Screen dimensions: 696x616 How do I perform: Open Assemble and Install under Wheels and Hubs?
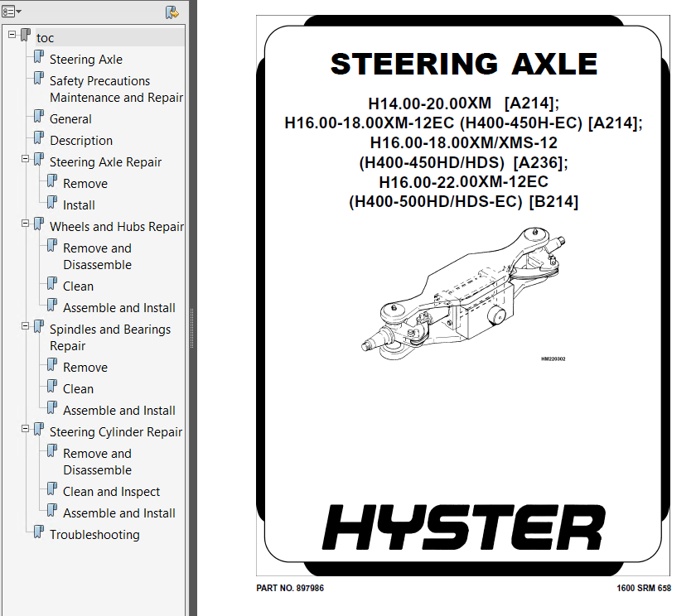(119, 308)
